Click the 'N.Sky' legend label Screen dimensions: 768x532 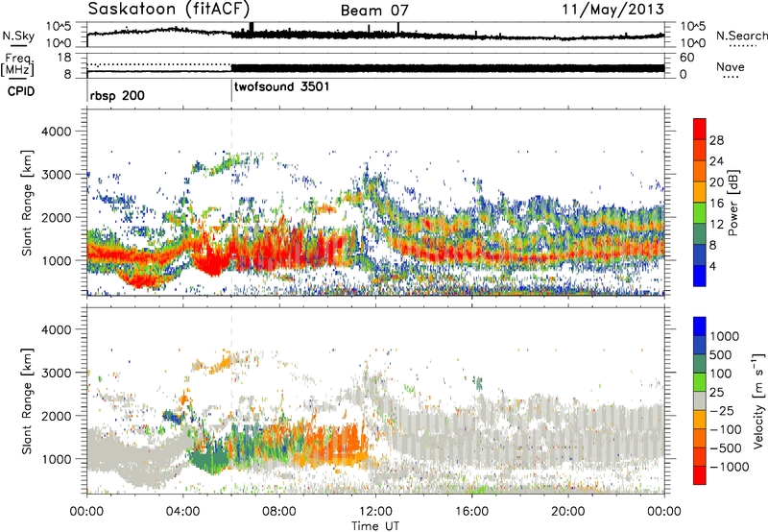[x=18, y=36]
